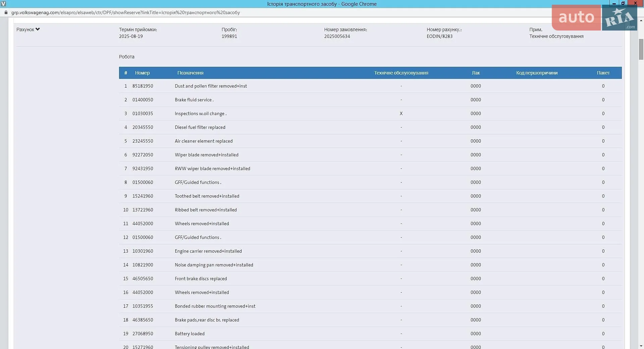Click the address bar URL
This screenshot has width=644, height=349.
click(125, 12)
